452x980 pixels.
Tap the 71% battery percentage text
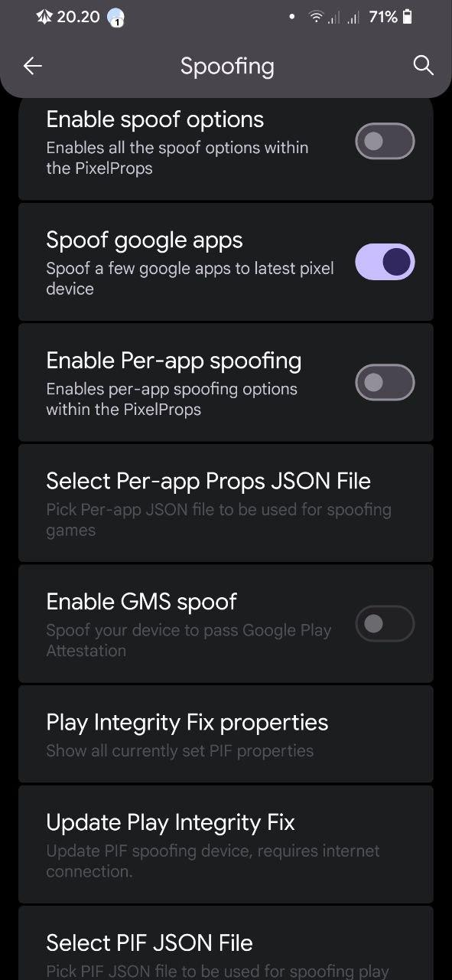point(383,17)
